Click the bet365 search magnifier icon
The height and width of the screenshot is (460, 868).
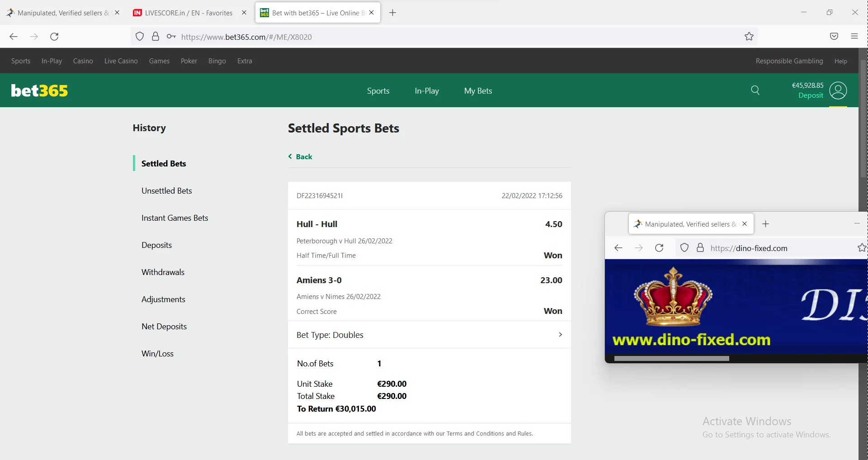click(755, 90)
